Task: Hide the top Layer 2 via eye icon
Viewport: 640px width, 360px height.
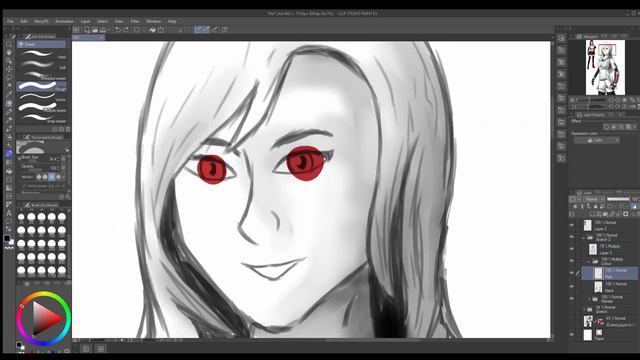Action: click(572, 225)
